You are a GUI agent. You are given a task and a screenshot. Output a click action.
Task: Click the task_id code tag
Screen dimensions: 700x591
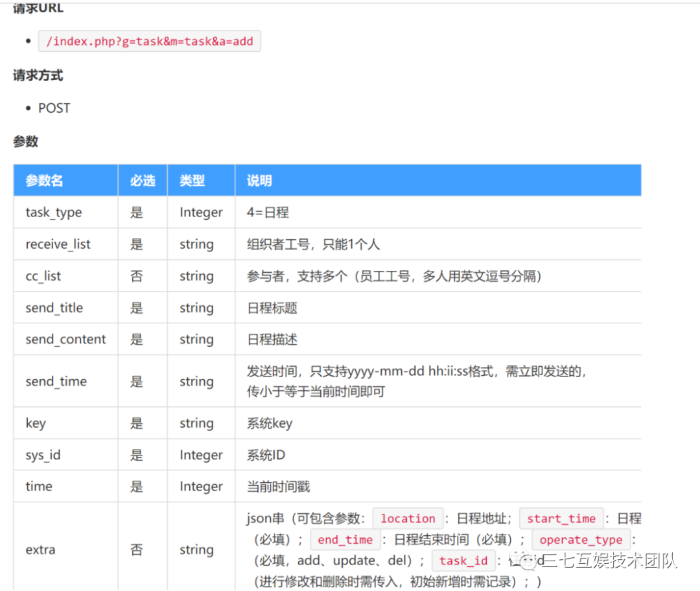coord(463,561)
